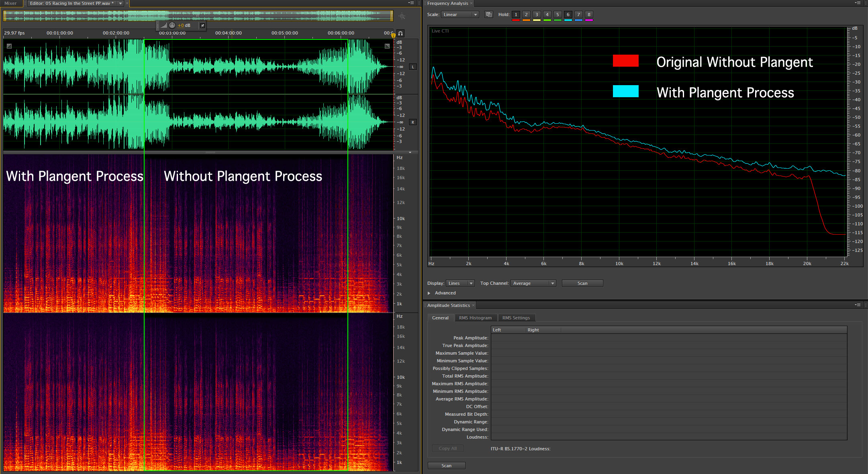Click the spectral display collapse arrow
Image resolution: width=868 pixels, height=474 pixels.
click(410, 153)
